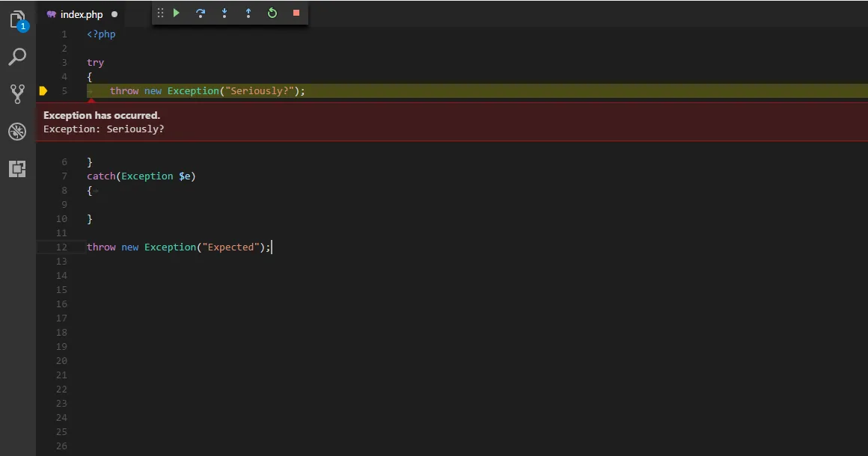Click the unsaved dot on index.php tab
Screen dimensions: 868x456
click(x=114, y=14)
